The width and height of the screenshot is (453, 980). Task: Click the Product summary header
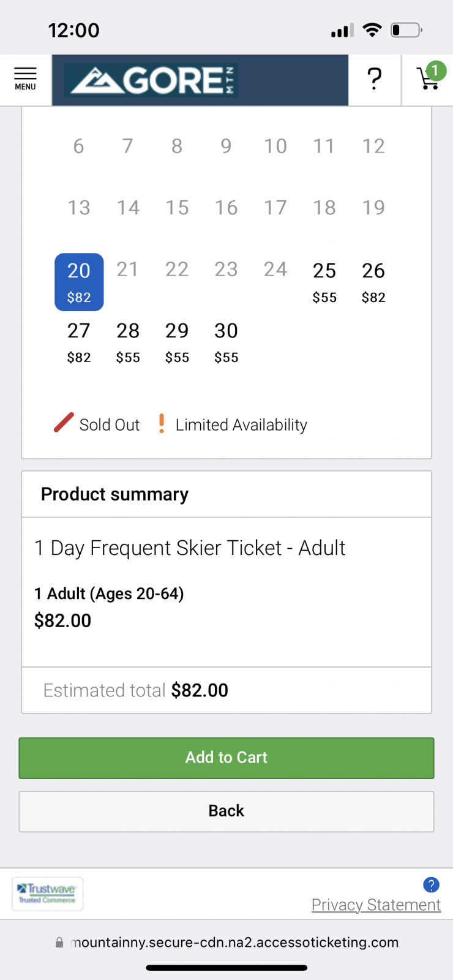point(114,494)
